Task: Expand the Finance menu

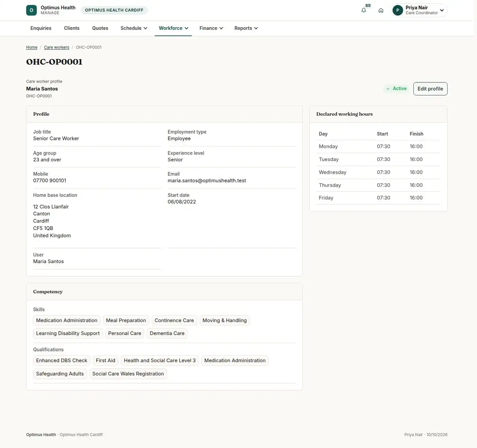Action: click(211, 28)
